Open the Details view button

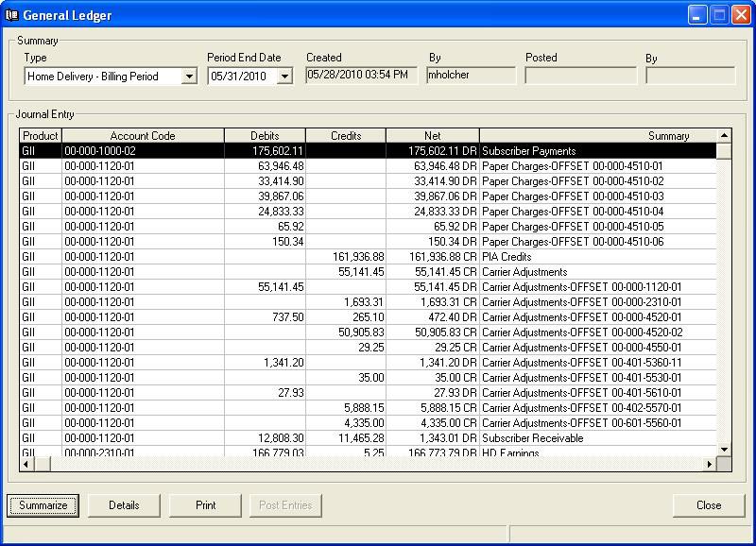pos(124,505)
